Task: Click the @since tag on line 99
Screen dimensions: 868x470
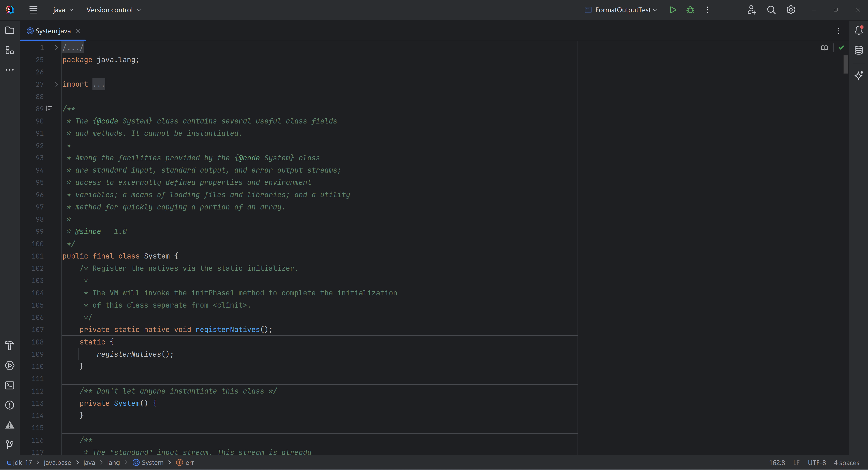Action: tap(88, 231)
